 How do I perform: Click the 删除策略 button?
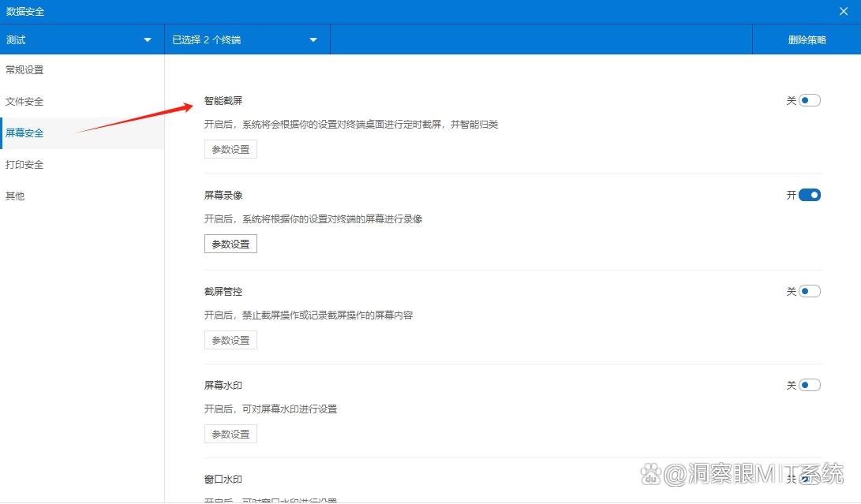(807, 39)
